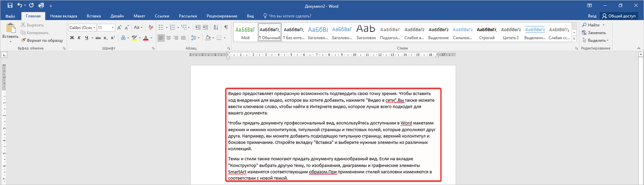Open the font size dropdown
Screen dimensions: 644x185
113,28
